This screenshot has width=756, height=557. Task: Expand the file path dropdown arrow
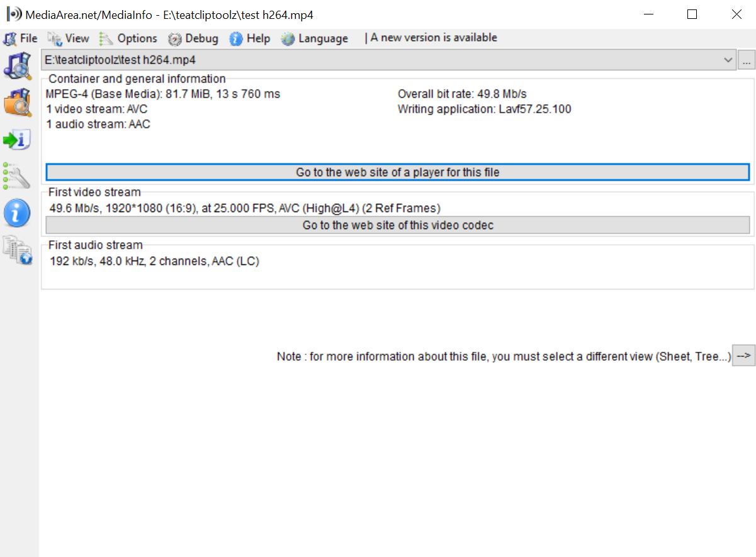(x=729, y=60)
